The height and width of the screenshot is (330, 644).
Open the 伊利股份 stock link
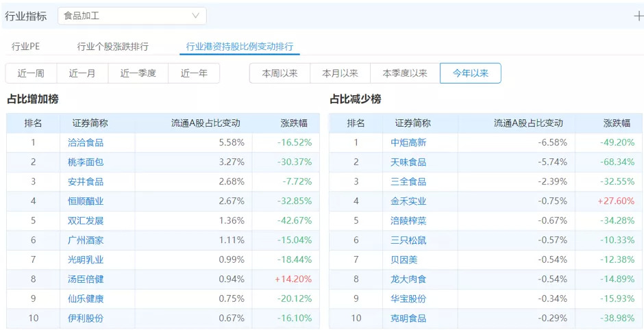click(86, 318)
